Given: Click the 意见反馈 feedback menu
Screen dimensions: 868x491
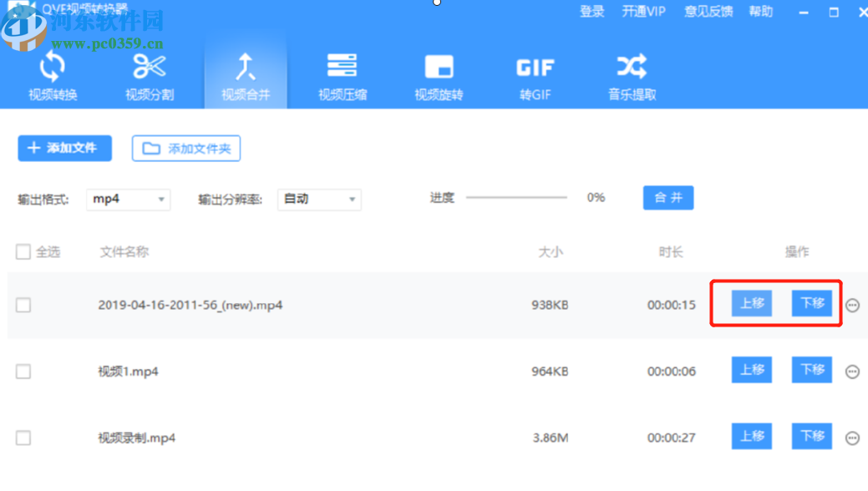Looking at the screenshot, I should point(708,12).
